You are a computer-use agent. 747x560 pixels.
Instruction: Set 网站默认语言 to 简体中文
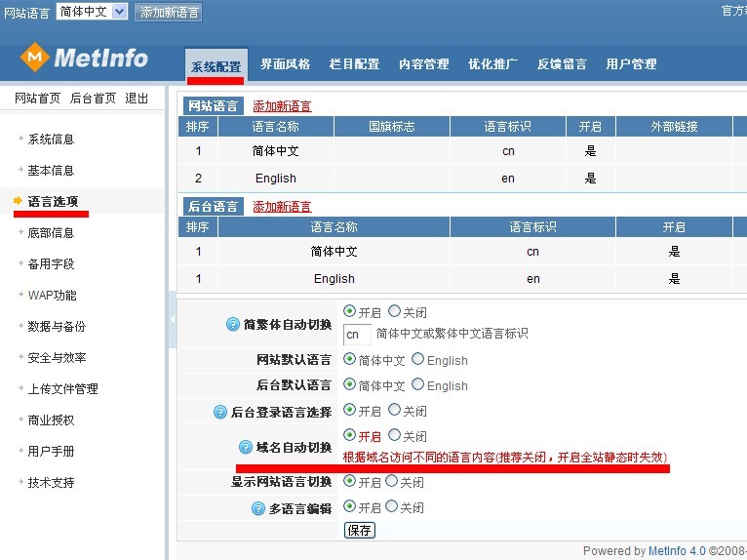coord(349,359)
